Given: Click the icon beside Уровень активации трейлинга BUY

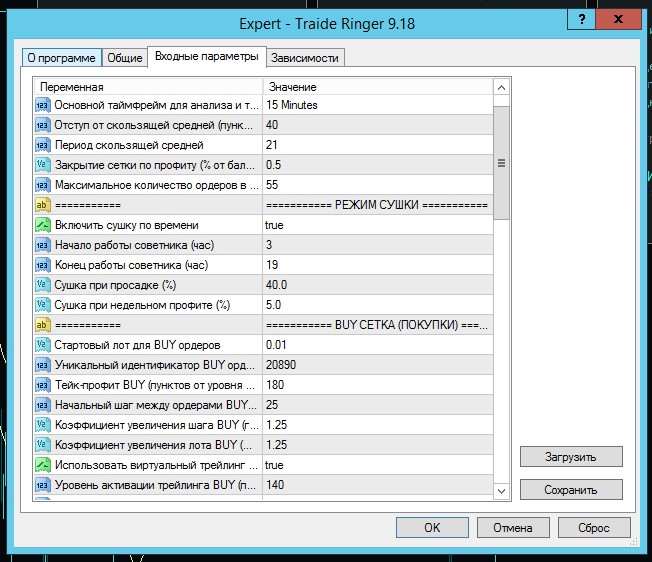Looking at the screenshot, I should (x=42, y=484).
